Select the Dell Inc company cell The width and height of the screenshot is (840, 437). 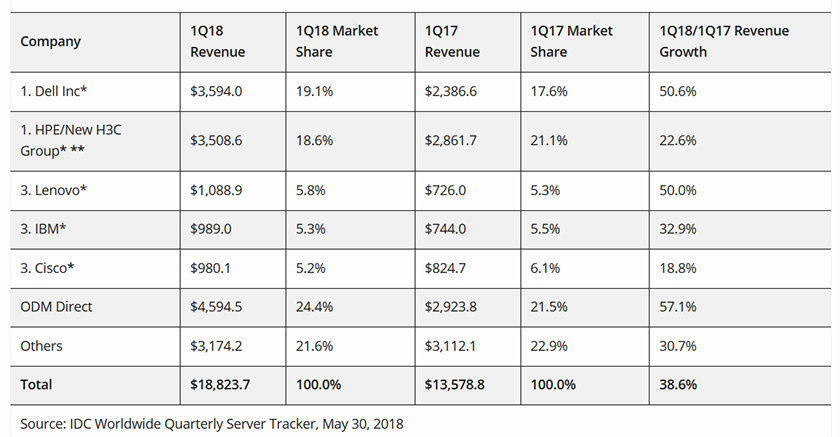coord(56,91)
